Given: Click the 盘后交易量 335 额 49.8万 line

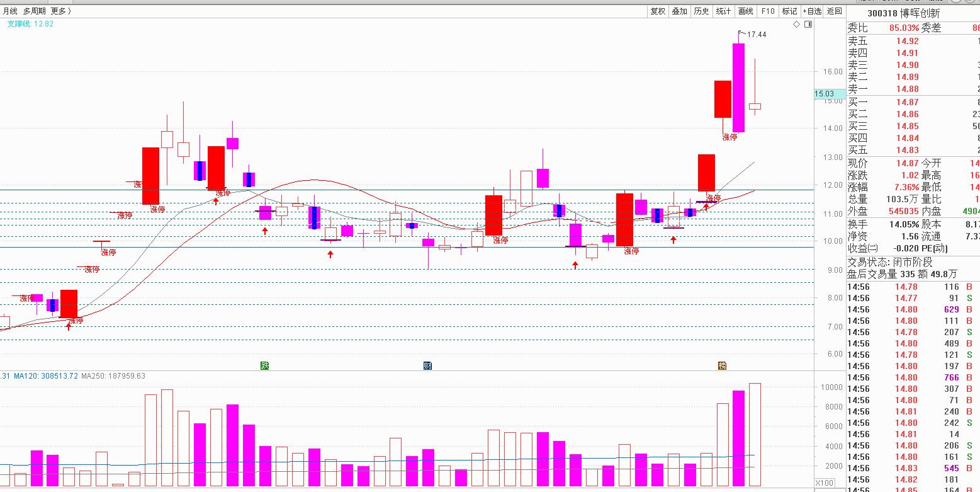Looking at the screenshot, I should click(x=902, y=274).
